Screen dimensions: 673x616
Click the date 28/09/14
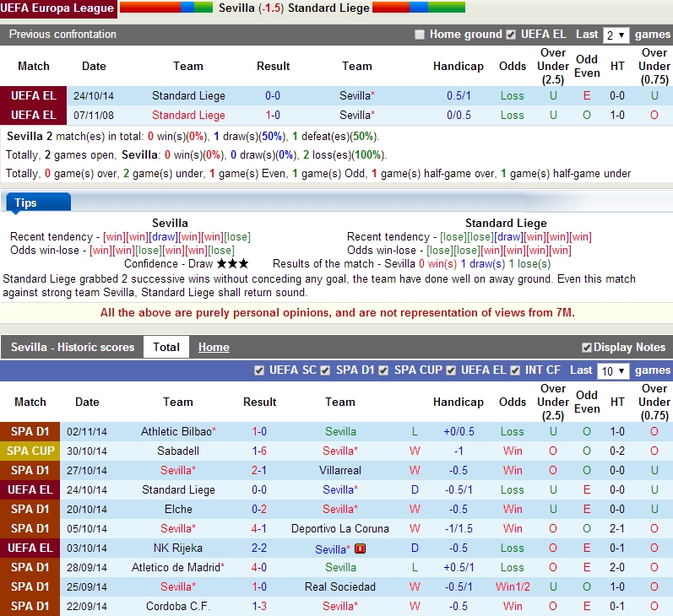(87, 567)
